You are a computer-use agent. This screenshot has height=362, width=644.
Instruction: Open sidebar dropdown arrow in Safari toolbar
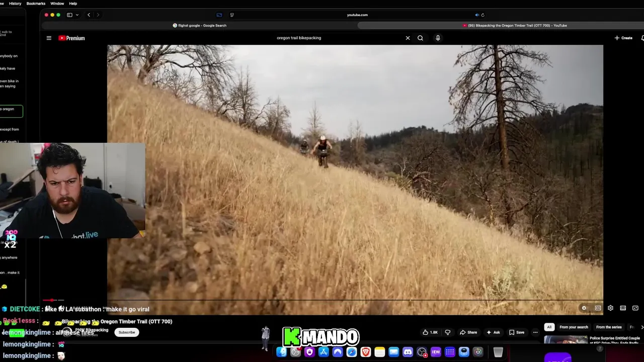click(x=77, y=15)
